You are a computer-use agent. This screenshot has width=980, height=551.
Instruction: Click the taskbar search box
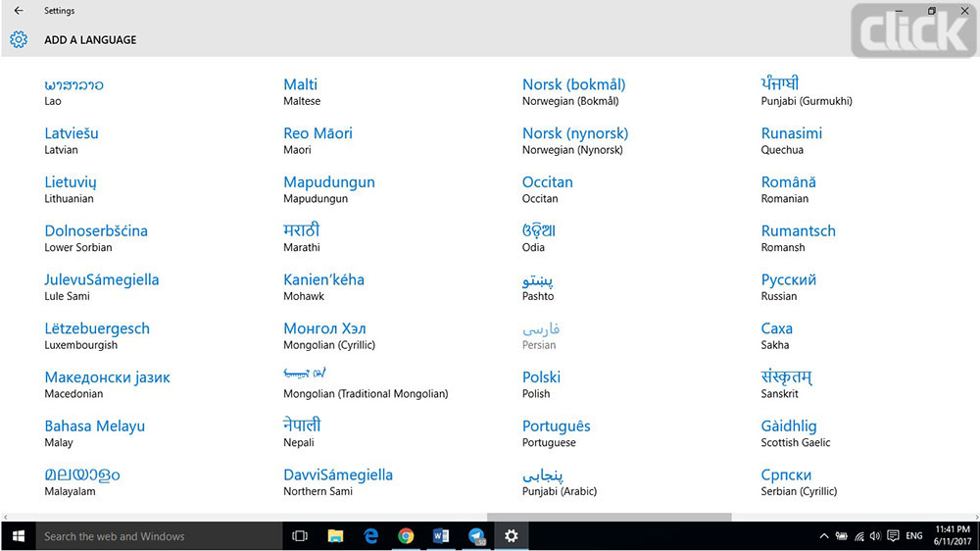coord(157,536)
